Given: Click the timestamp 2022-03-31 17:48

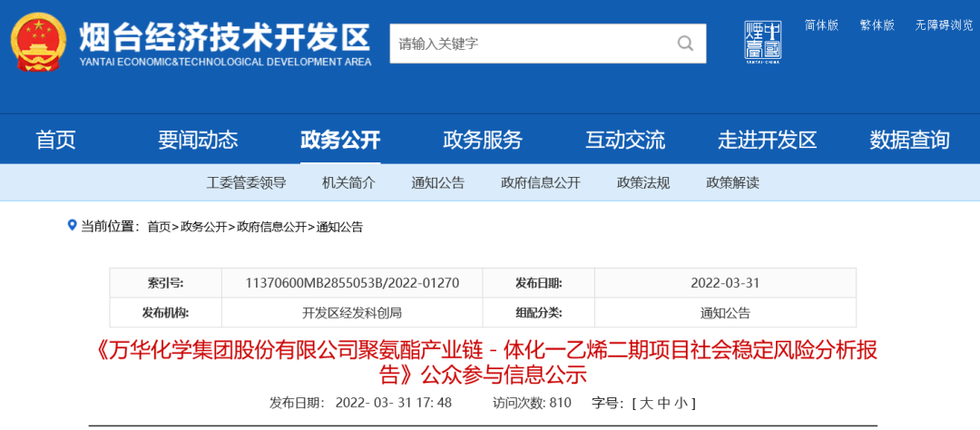Looking at the screenshot, I should 393,403.
